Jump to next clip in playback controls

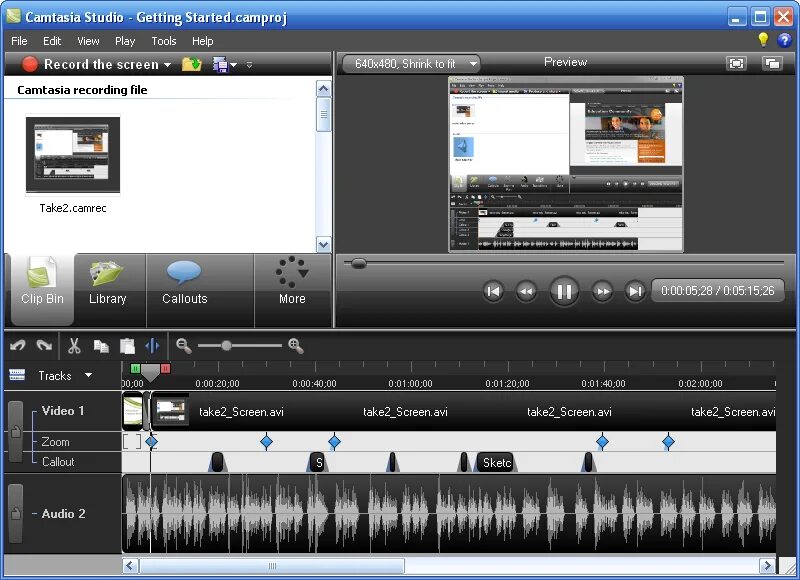click(x=635, y=291)
